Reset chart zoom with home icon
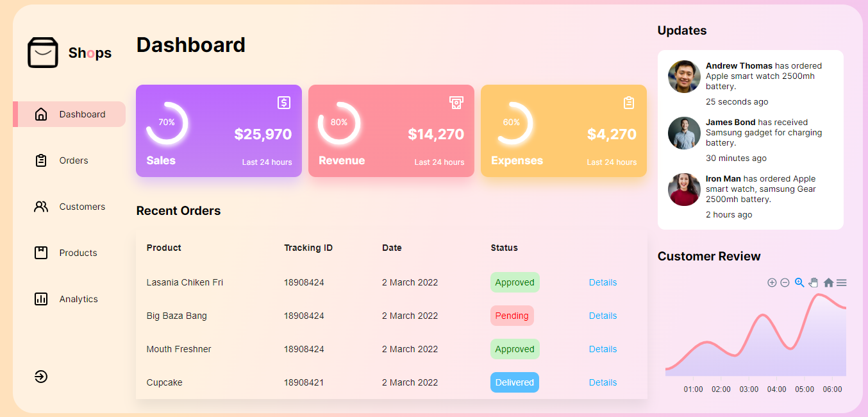Viewport: 868px width, 417px height. 828,283
